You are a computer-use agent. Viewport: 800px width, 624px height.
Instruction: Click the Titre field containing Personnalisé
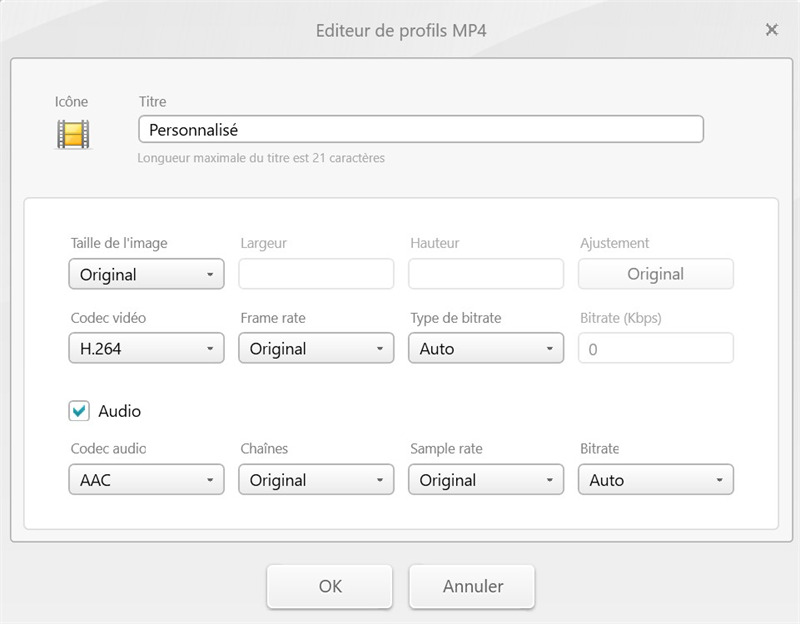(x=421, y=130)
